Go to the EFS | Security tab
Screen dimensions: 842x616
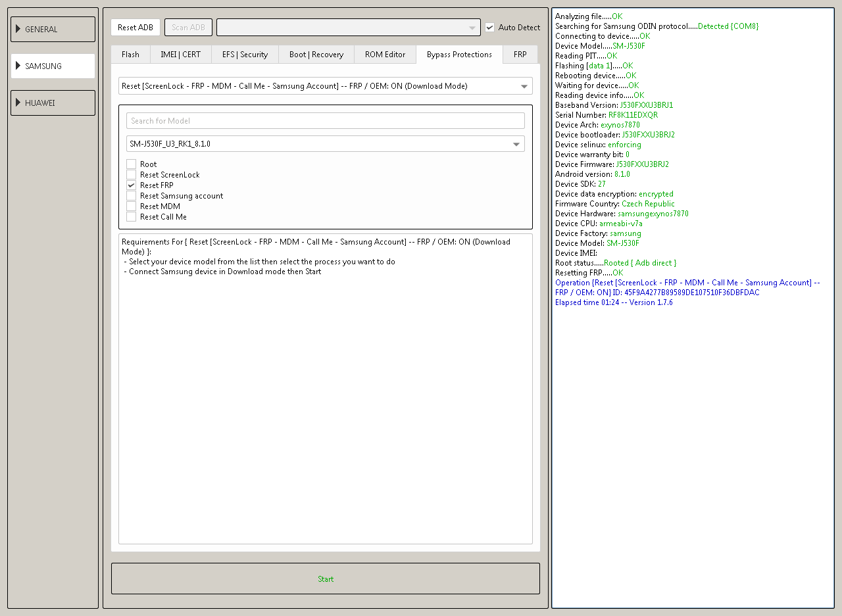pos(245,55)
